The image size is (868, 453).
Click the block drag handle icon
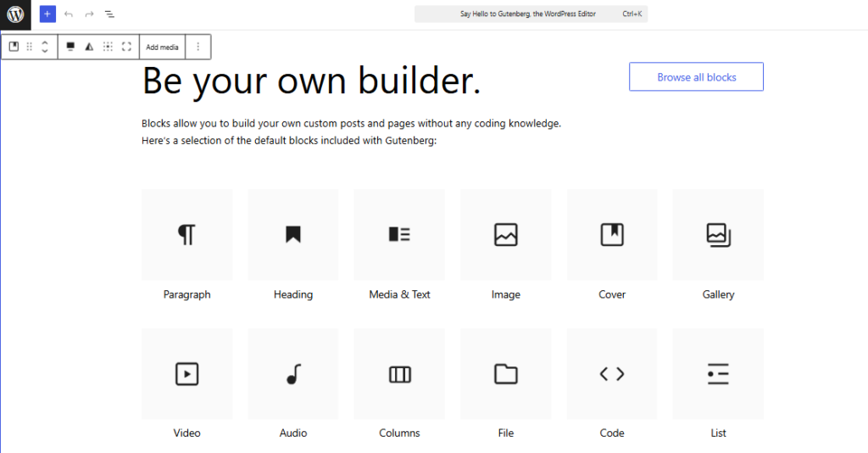pos(30,47)
